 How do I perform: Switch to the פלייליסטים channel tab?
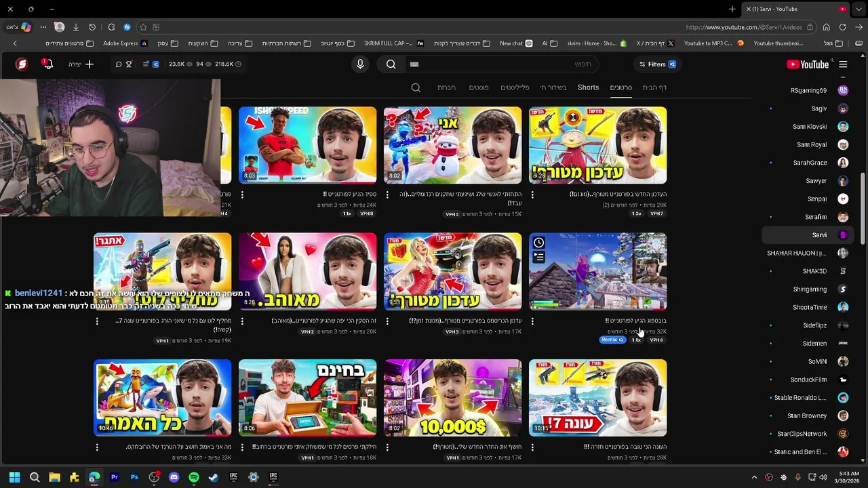tap(515, 87)
